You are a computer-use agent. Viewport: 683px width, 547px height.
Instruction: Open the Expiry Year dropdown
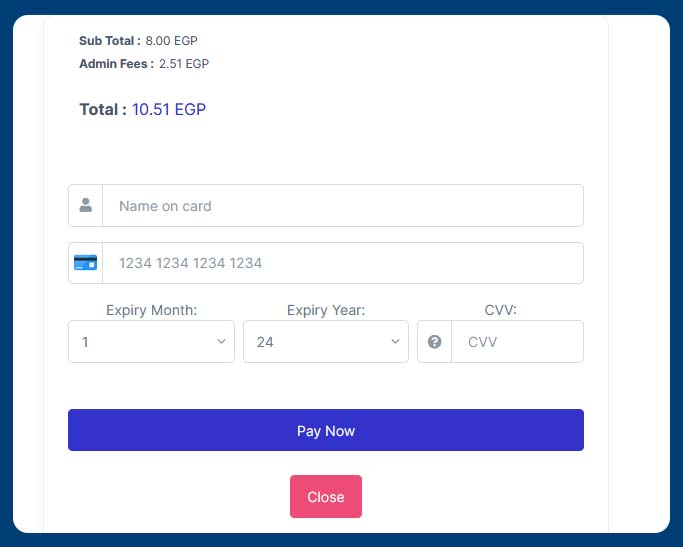(326, 342)
